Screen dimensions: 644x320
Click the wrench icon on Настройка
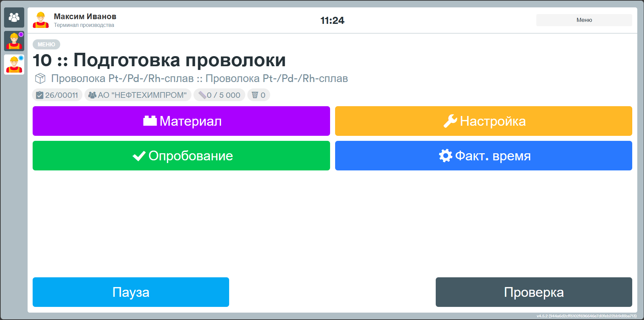tap(450, 121)
